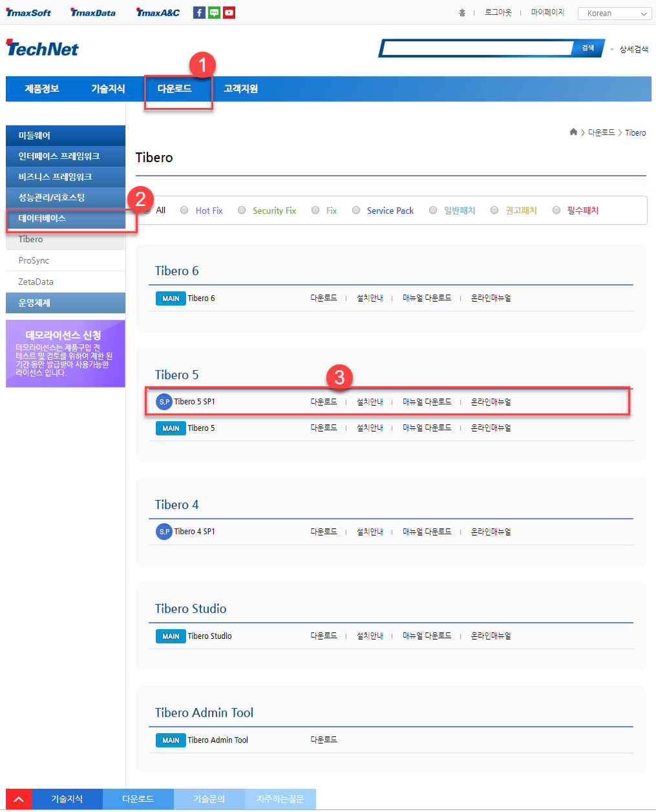
Task: Click the TmaxA&C logo link
Action: click(158, 12)
